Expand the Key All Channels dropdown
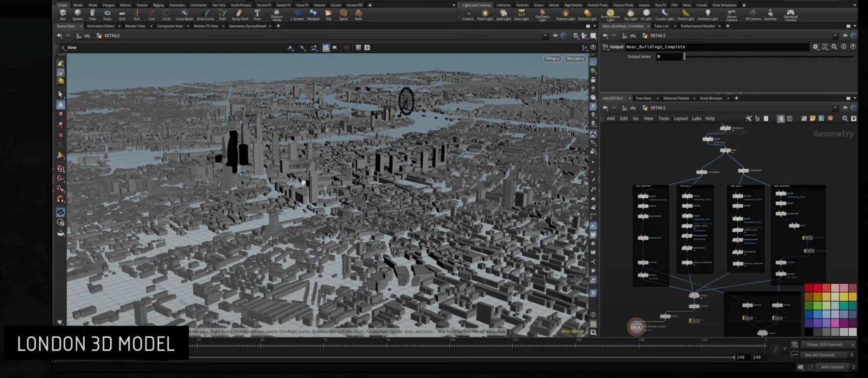Viewport: 868px width, 378px height. (829, 355)
